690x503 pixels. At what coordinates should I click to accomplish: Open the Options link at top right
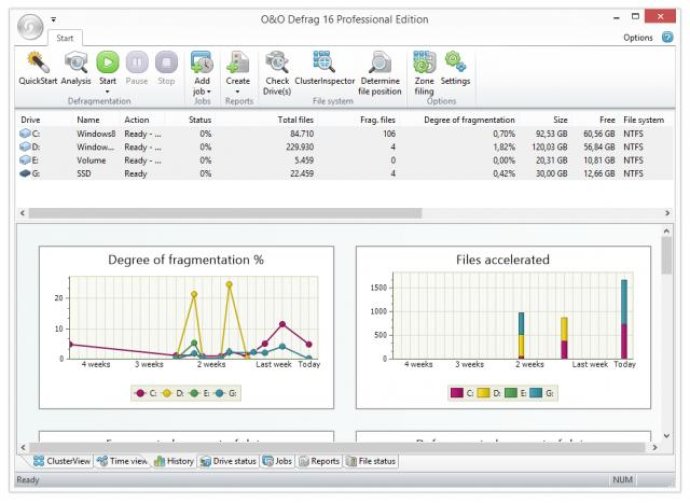(x=638, y=37)
